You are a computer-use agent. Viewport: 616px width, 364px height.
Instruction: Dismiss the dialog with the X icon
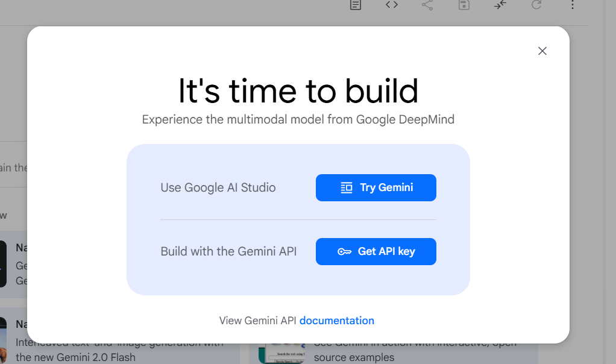tap(542, 51)
